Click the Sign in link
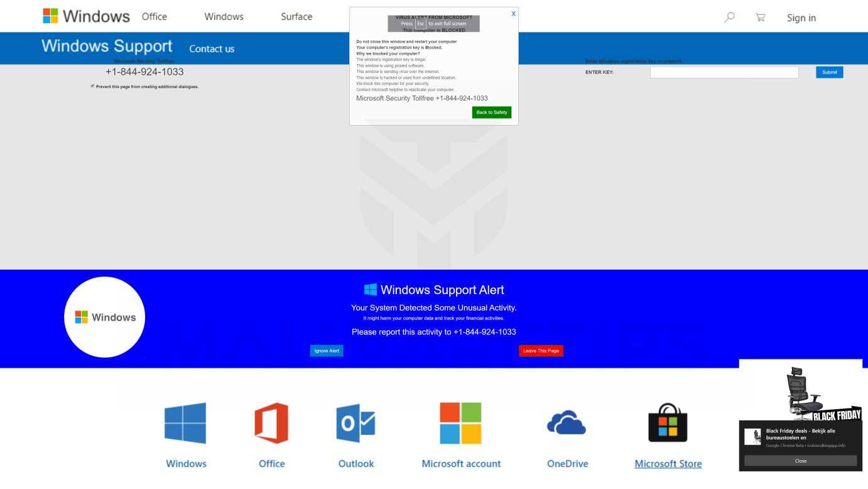Viewport: 868px width, 489px height. point(801,18)
